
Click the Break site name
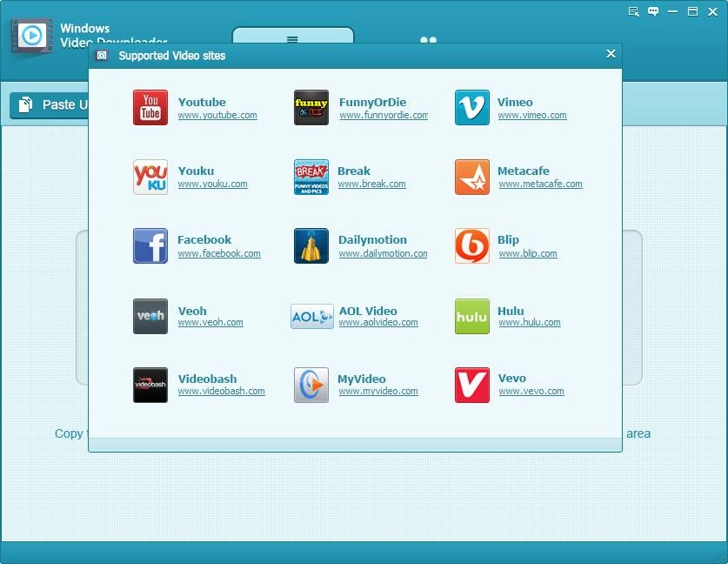point(354,171)
